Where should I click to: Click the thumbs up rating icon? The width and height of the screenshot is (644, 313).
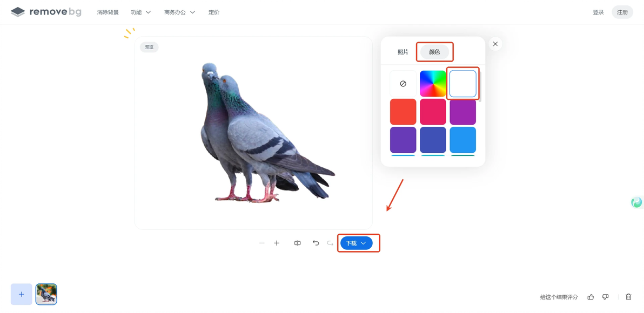pos(591,297)
